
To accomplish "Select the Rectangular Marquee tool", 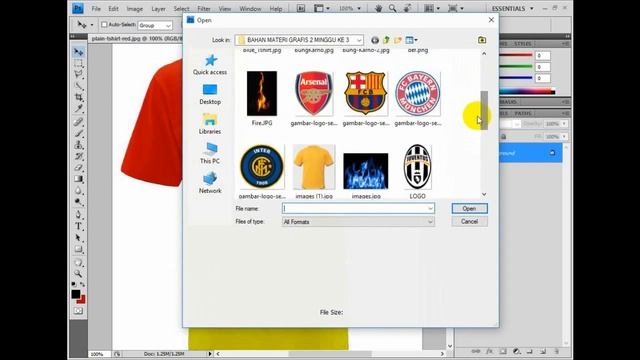I will point(78,63).
